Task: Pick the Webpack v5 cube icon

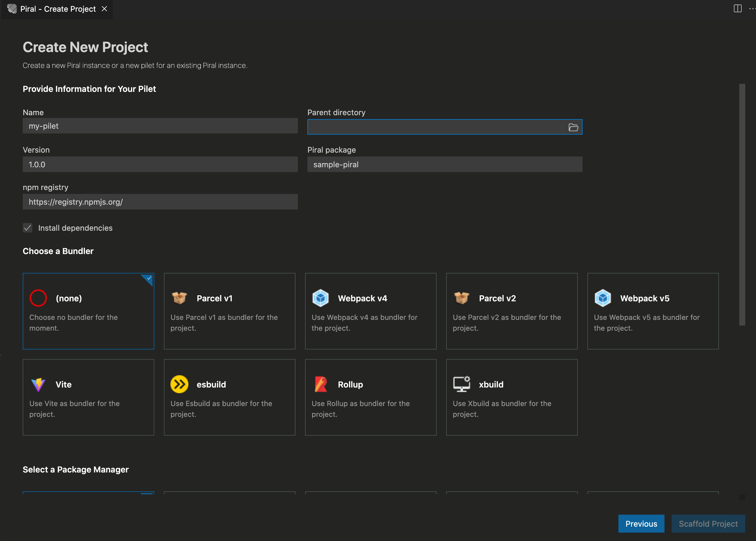Action: click(x=603, y=298)
